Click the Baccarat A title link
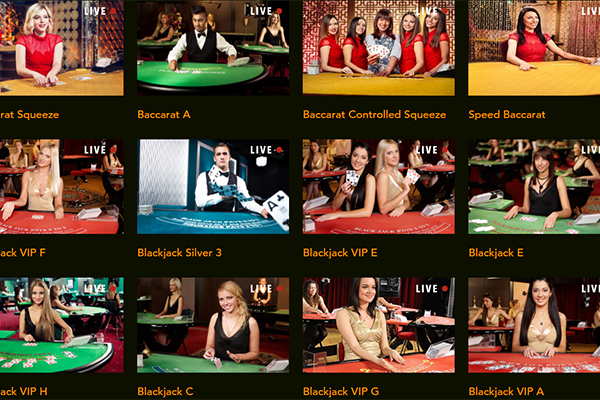This screenshot has height=400, width=600. point(164,114)
